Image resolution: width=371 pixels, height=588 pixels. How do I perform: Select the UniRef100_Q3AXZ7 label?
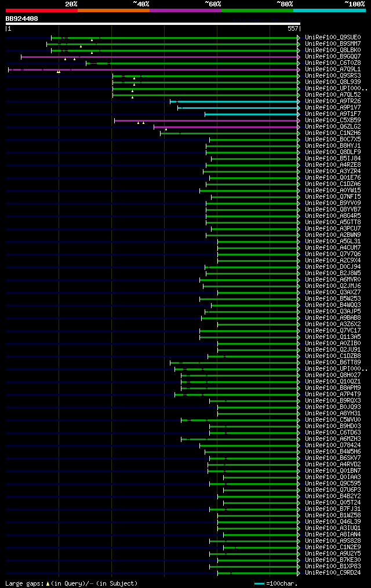[333, 293]
